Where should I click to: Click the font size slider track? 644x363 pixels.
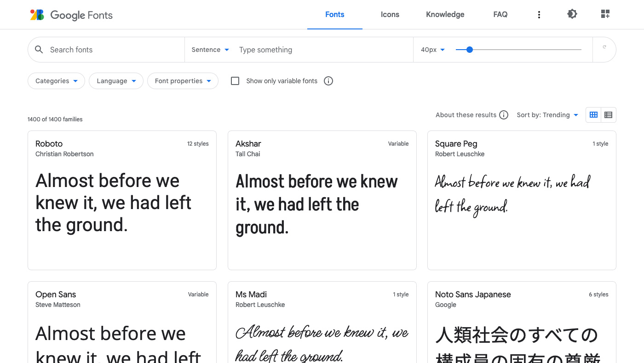point(518,50)
